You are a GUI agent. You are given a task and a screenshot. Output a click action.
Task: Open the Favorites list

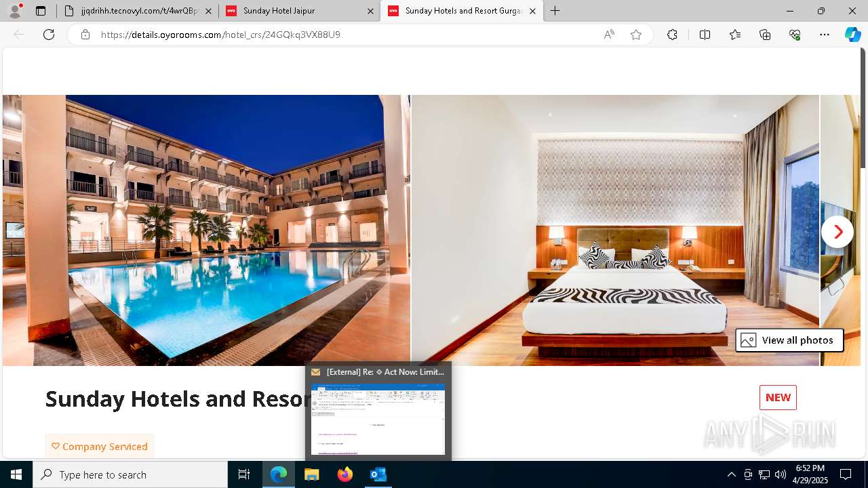(x=735, y=35)
